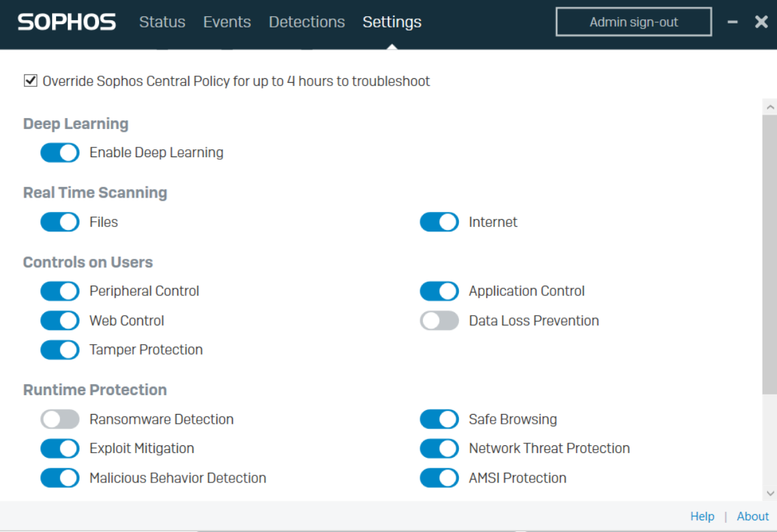Disable Exploit Mitigation

(59, 449)
